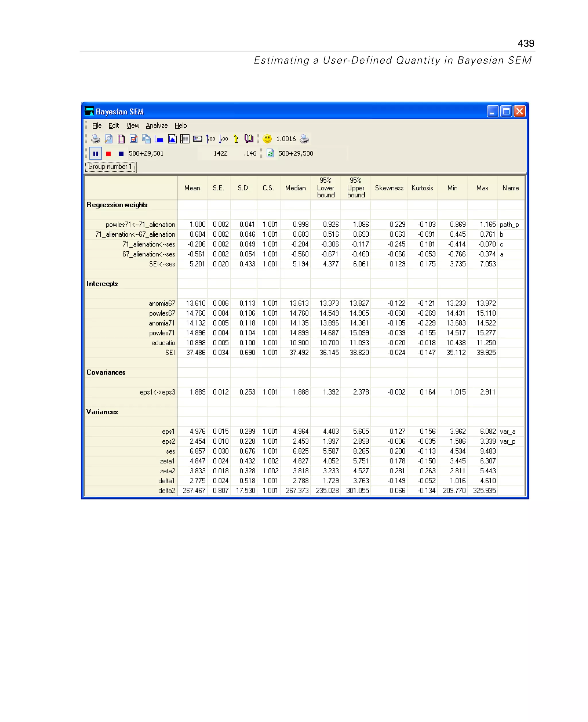588x722 pixels.
Task: Select the 71_alienation<--ses row label
Action: (x=149, y=244)
